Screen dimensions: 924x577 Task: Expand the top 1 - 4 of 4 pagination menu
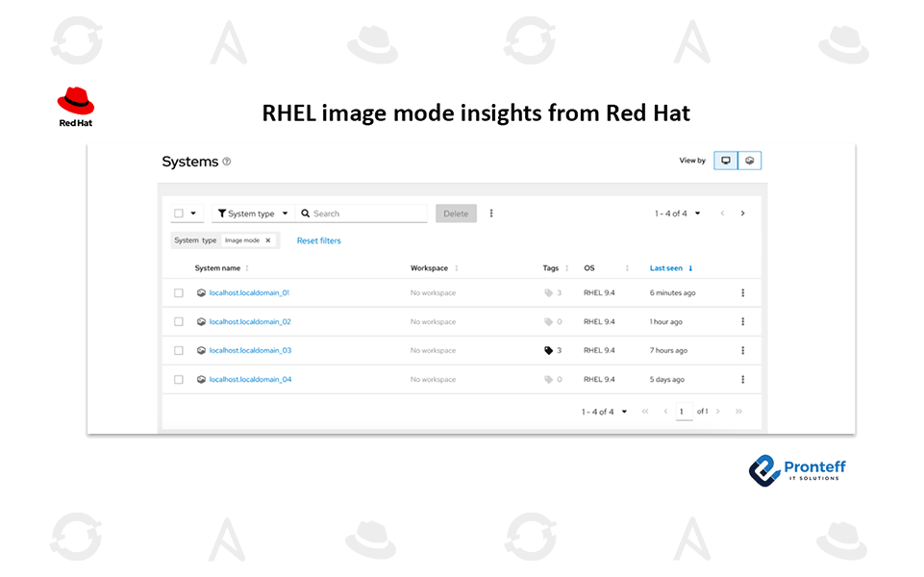click(678, 213)
